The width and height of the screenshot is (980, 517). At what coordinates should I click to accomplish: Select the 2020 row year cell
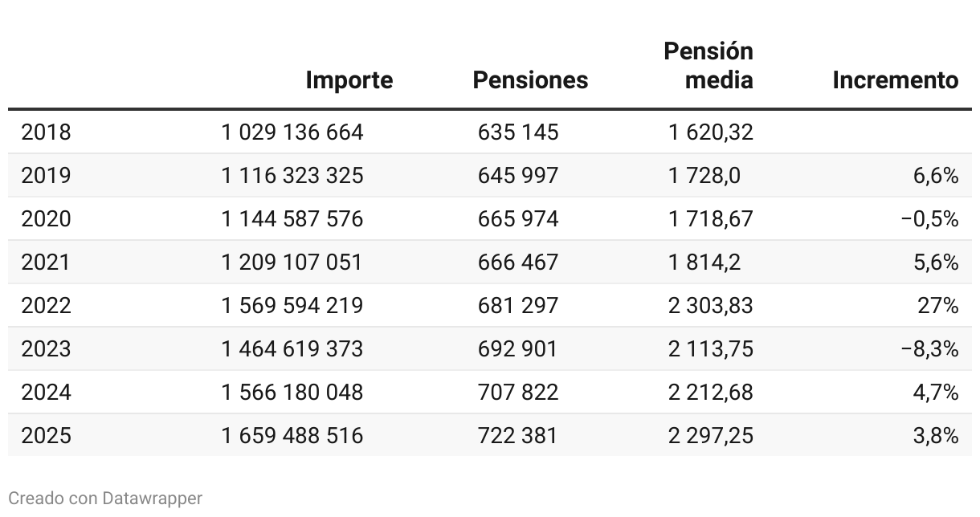[46, 218]
